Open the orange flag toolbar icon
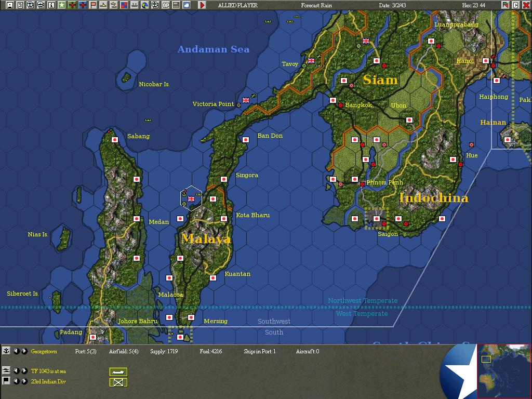The image size is (532, 399). [x=92, y=5]
